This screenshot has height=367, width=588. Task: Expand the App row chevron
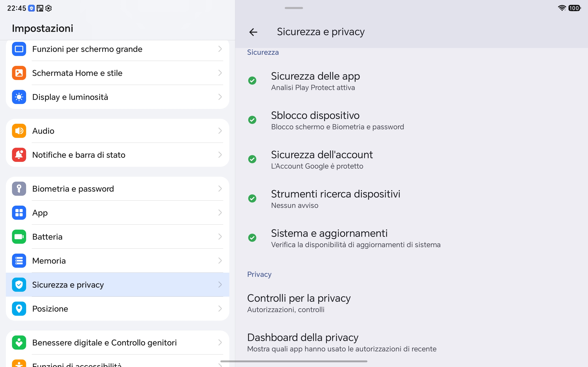(x=220, y=213)
